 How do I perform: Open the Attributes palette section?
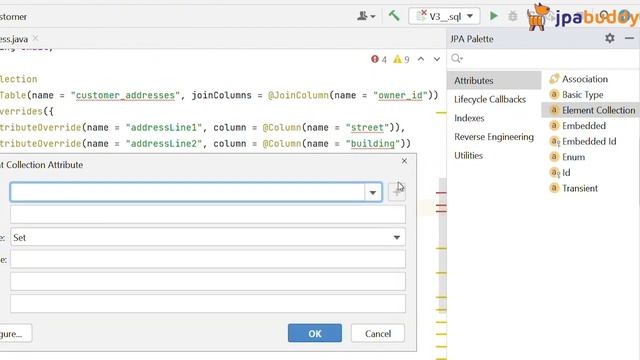494,80
